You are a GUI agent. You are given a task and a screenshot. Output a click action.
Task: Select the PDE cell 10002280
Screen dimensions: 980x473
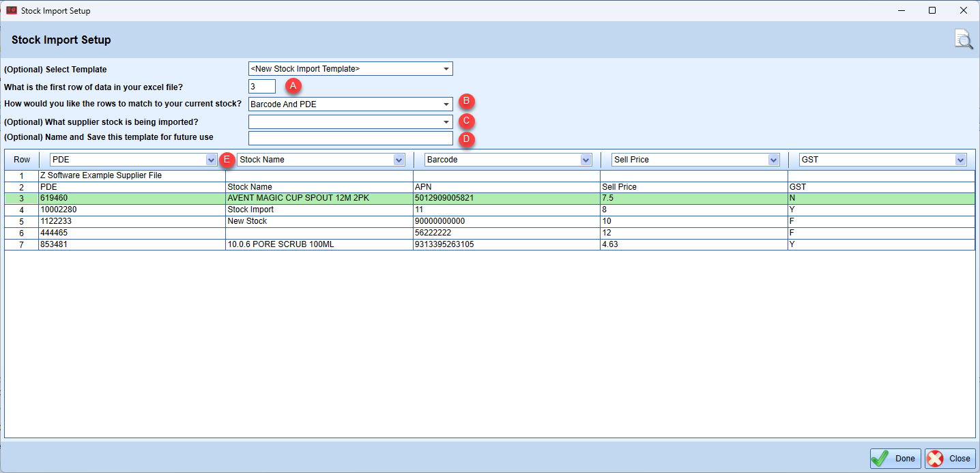pos(132,210)
